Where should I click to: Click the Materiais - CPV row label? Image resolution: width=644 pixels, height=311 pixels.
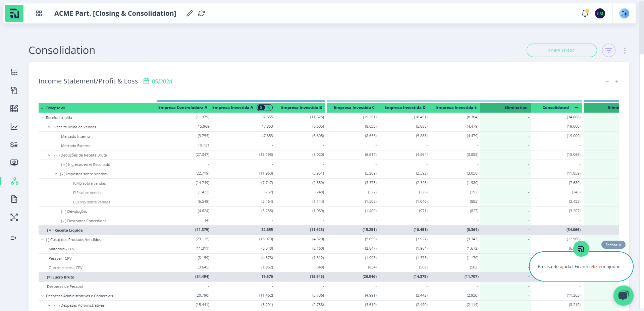pos(62,249)
